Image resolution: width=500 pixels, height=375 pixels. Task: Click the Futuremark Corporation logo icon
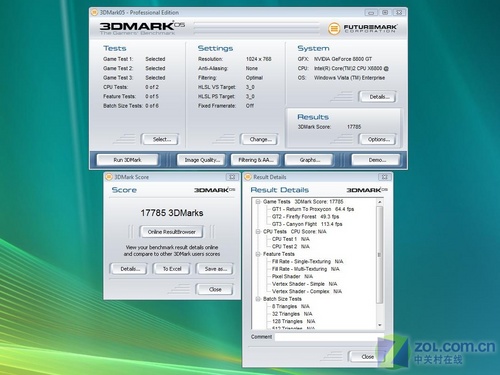pyautogui.click(x=334, y=29)
